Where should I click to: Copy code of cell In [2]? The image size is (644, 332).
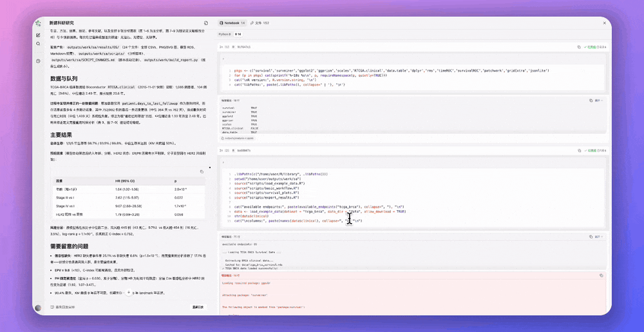(579, 151)
